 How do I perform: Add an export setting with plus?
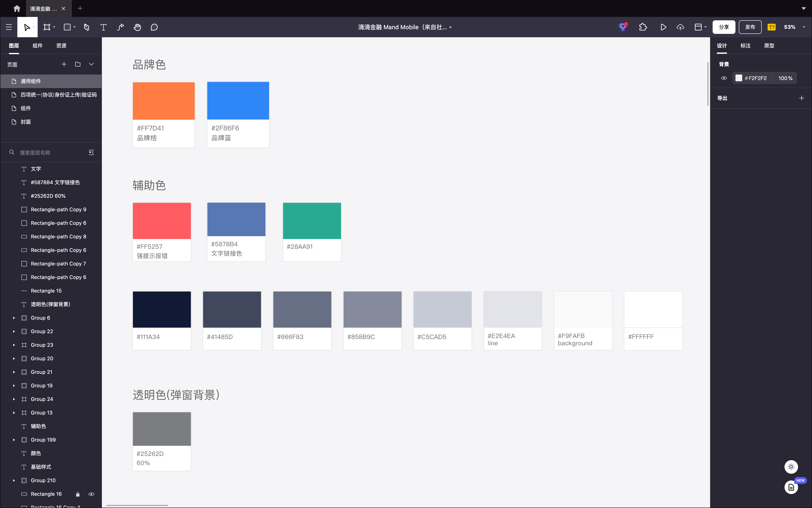tap(802, 98)
